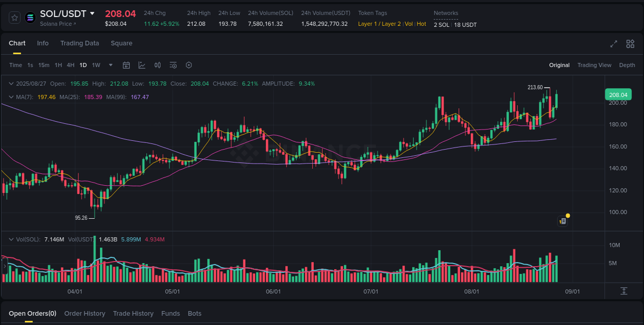Viewport: 644px width, 325px height.
Task: Expand chart to fullscreen
Action: (613, 44)
